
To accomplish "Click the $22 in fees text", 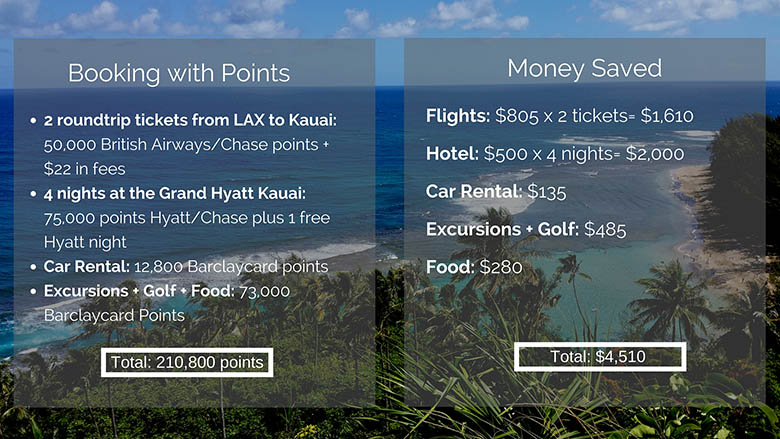I will [x=85, y=169].
